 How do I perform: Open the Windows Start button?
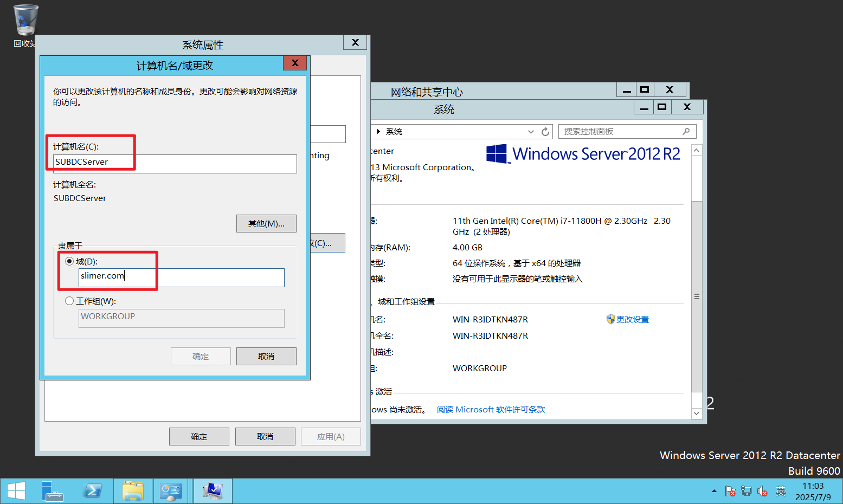pyautogui.click(x=16, y=491)
